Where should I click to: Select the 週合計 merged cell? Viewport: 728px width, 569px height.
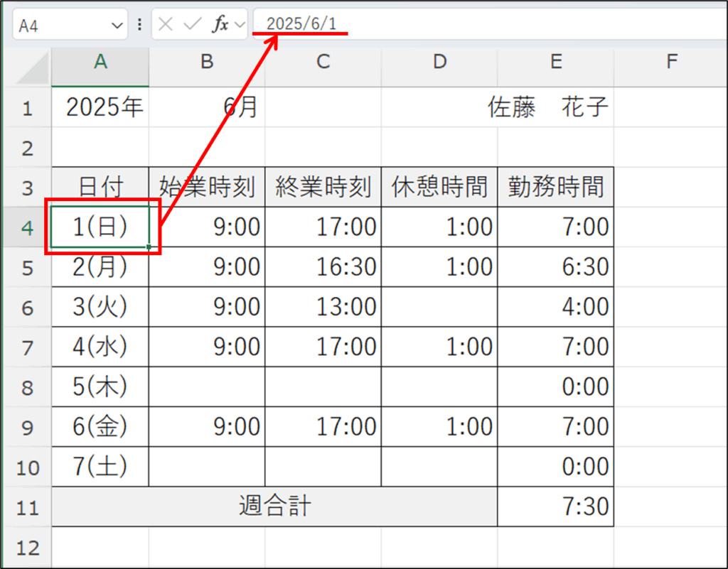point(274,507)
